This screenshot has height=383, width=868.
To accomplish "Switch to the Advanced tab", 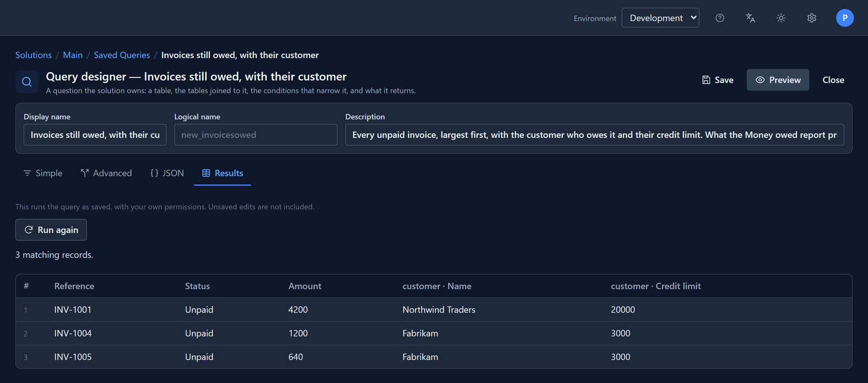I will [106, 173].
